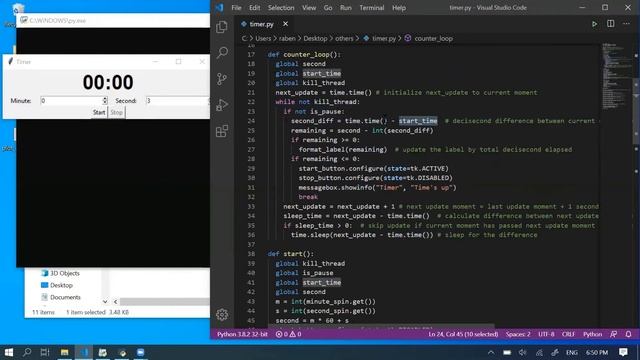Click the Second spinbox field in Timer
Viewport: 640px width, 360px height.
point(178,100)
